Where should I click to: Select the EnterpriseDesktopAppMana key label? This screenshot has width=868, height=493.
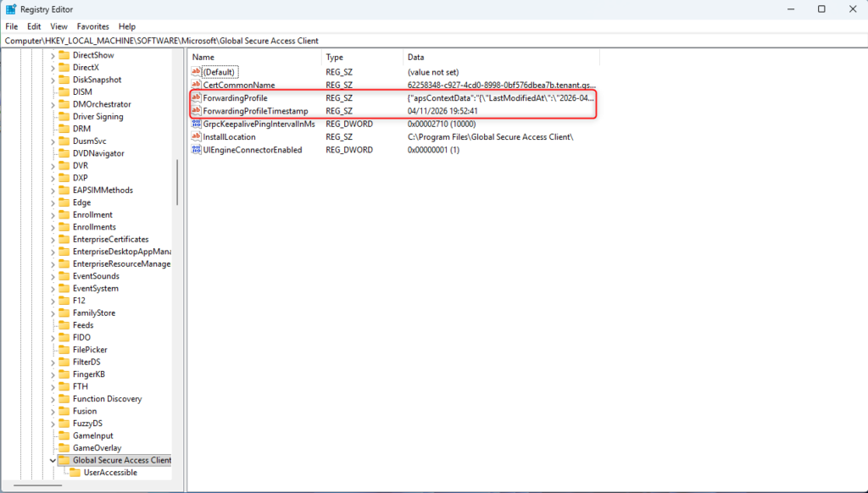point(122,252)
